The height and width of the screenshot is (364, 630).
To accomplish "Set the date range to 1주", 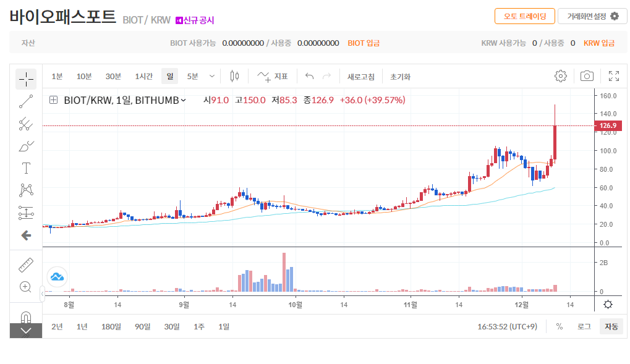I will coord(199,327).
